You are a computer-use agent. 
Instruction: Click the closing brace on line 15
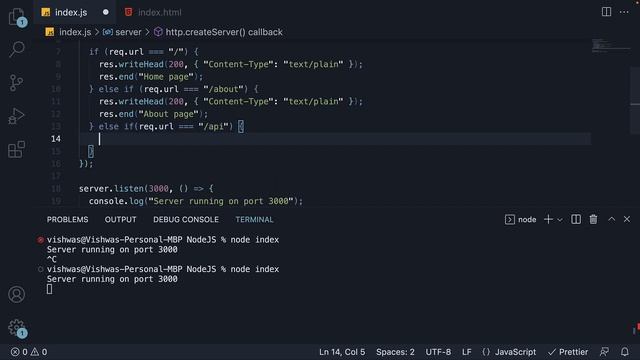[x=91, y=151]
